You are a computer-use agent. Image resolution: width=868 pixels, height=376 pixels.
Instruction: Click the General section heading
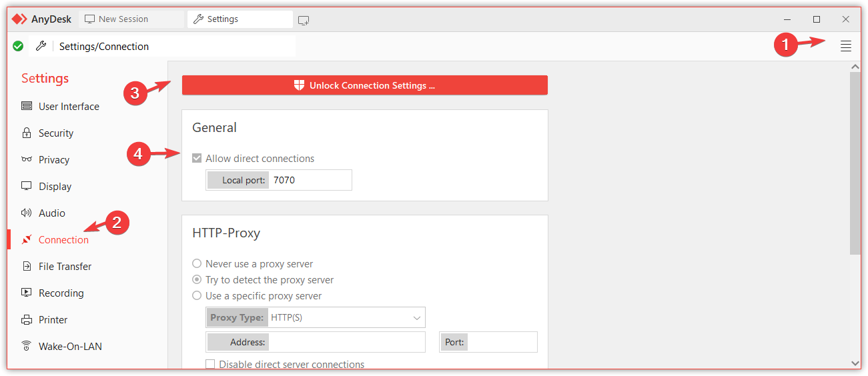(214, 127)
